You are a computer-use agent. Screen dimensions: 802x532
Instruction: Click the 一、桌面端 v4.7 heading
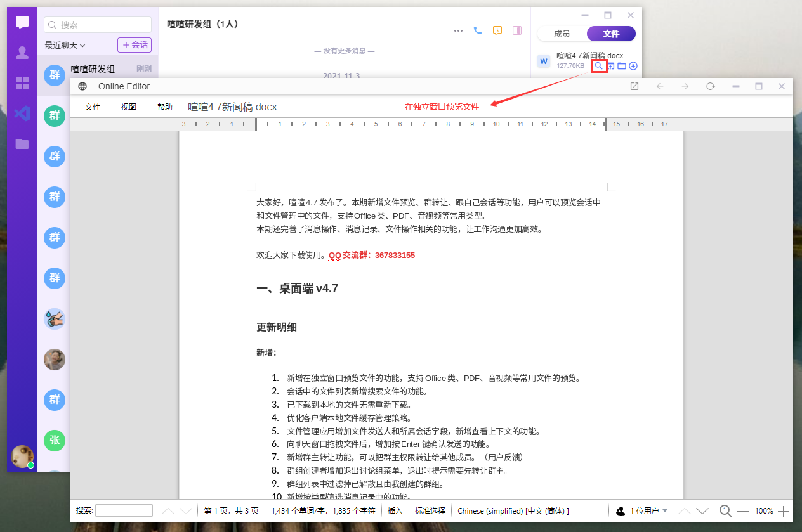coord(297,289)
